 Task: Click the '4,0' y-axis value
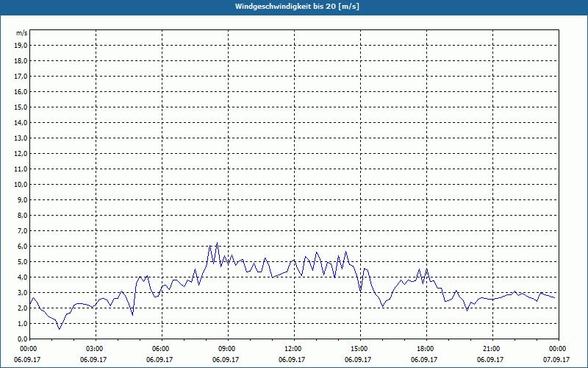point(22,277)
